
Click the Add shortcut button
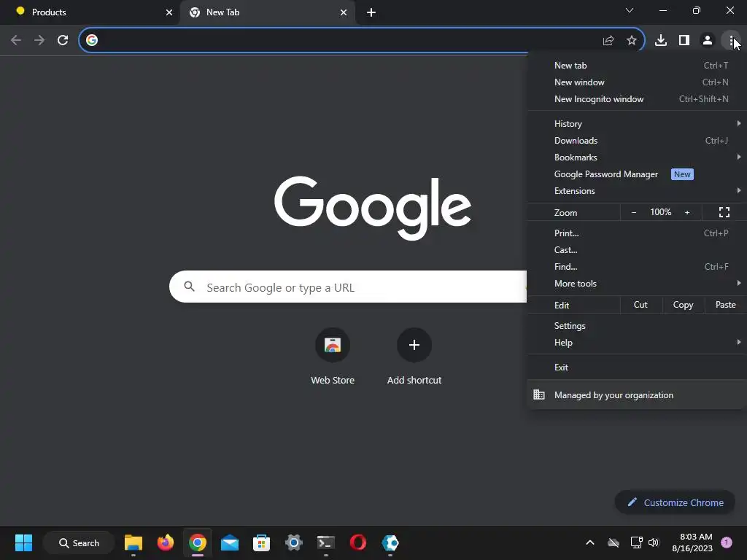(414, 356)
